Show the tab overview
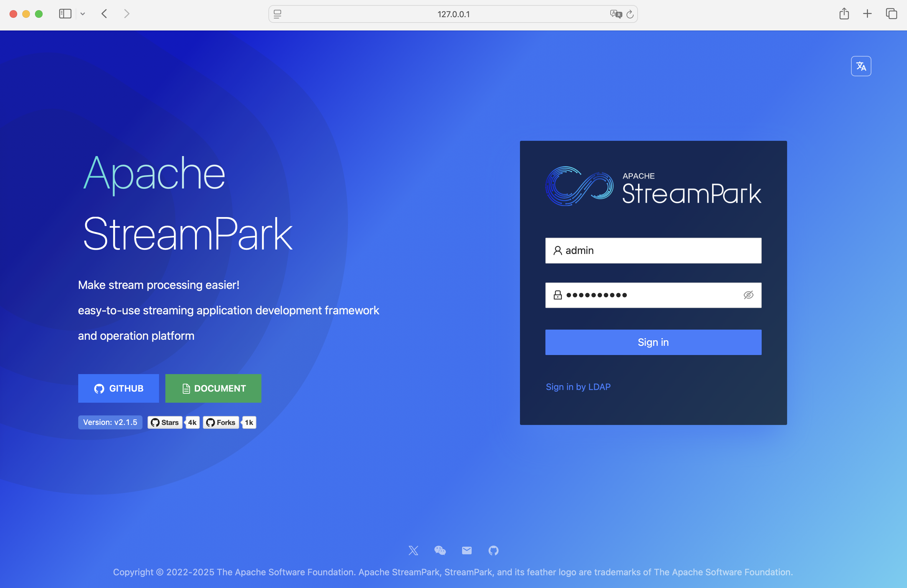Screen dimensions: 907x588 891,14
